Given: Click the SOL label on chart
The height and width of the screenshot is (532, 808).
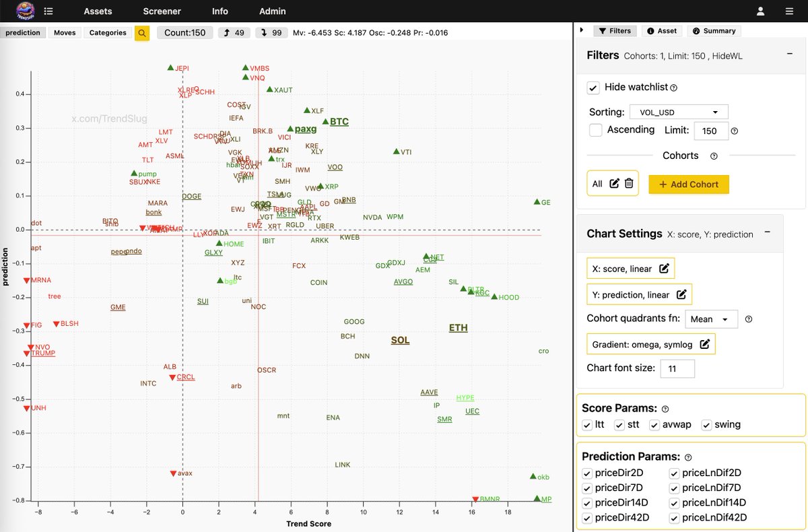Looking at the screenshot, I should click(400, 341).
